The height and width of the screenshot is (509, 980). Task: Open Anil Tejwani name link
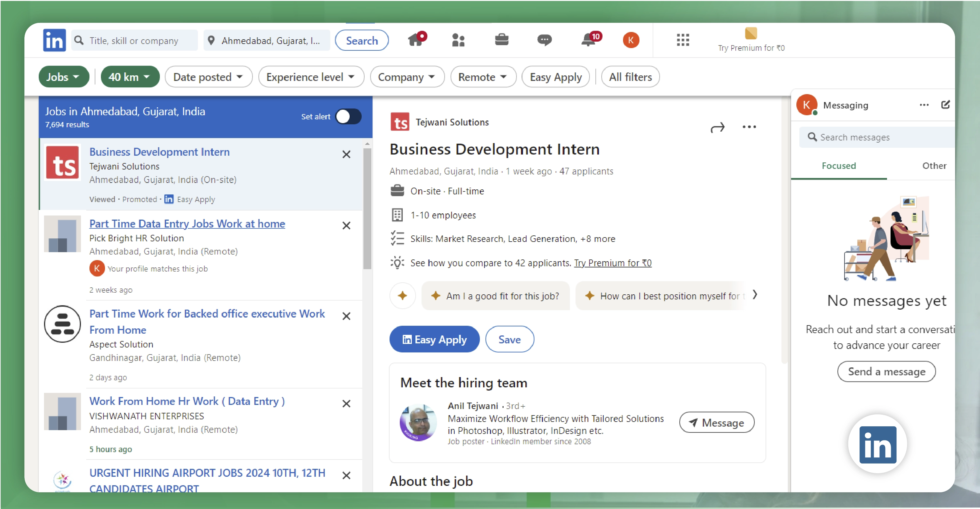click(473, 405)
